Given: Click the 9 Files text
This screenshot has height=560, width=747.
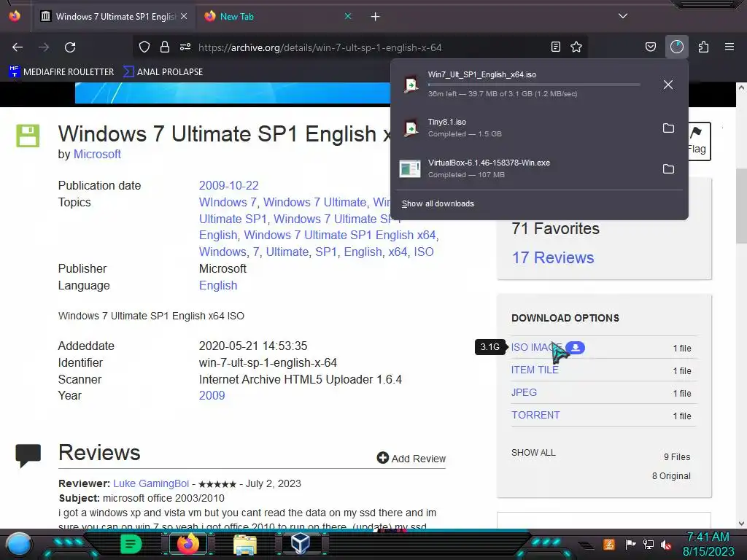Looking at the screenshot, I should coord(677,457).
